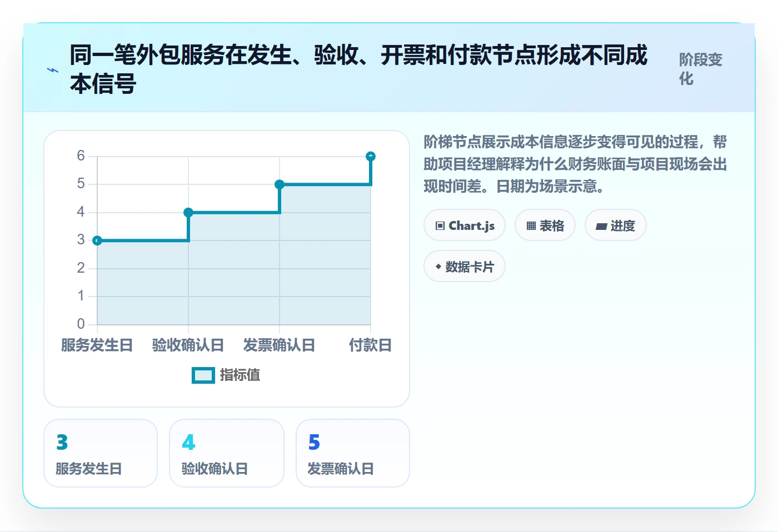This screenshot has height=532, width=778.
Task: Click the description paragraph starting with 阶梯节点
Action: tap(575, 164)
